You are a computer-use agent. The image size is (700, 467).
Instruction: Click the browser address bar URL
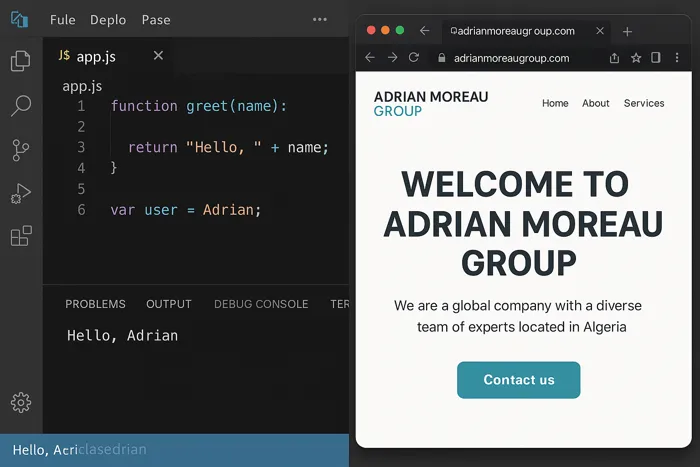coord(511,58)
